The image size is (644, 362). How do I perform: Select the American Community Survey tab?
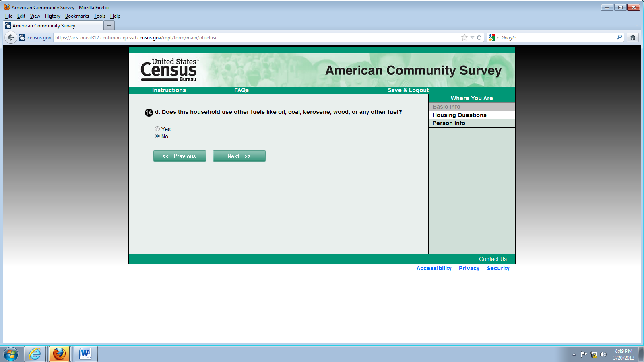point(53,25)
